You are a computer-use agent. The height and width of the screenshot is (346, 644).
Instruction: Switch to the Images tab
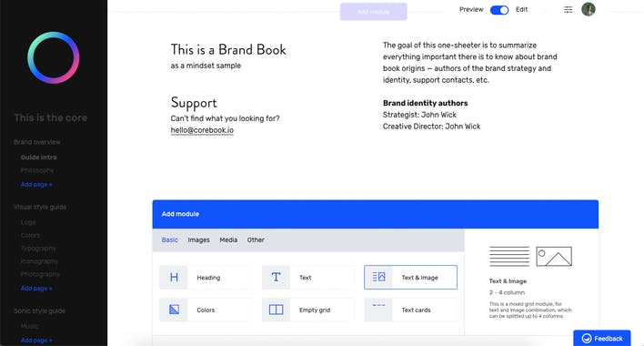click(x=198, y=240)
